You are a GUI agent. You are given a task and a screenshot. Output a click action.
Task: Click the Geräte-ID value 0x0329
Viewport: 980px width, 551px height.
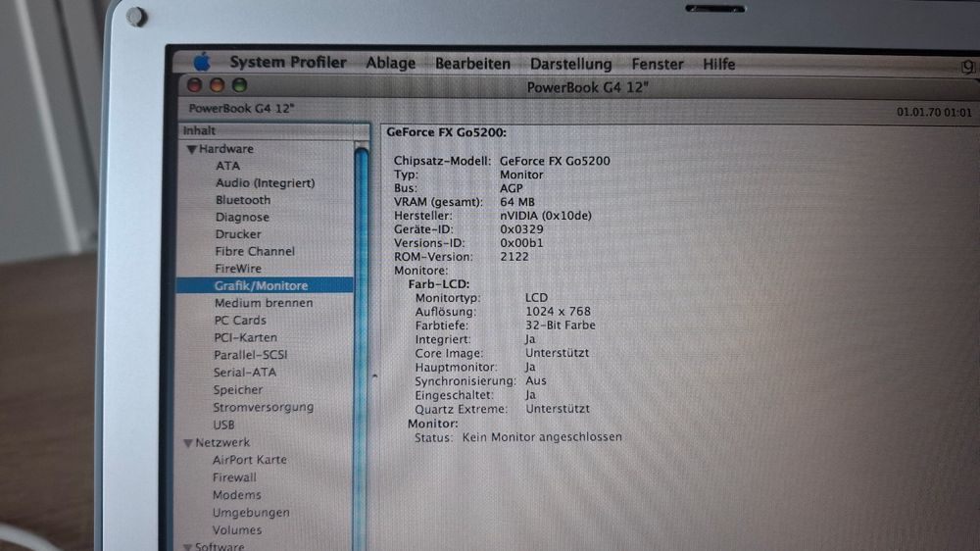(521, 229)
